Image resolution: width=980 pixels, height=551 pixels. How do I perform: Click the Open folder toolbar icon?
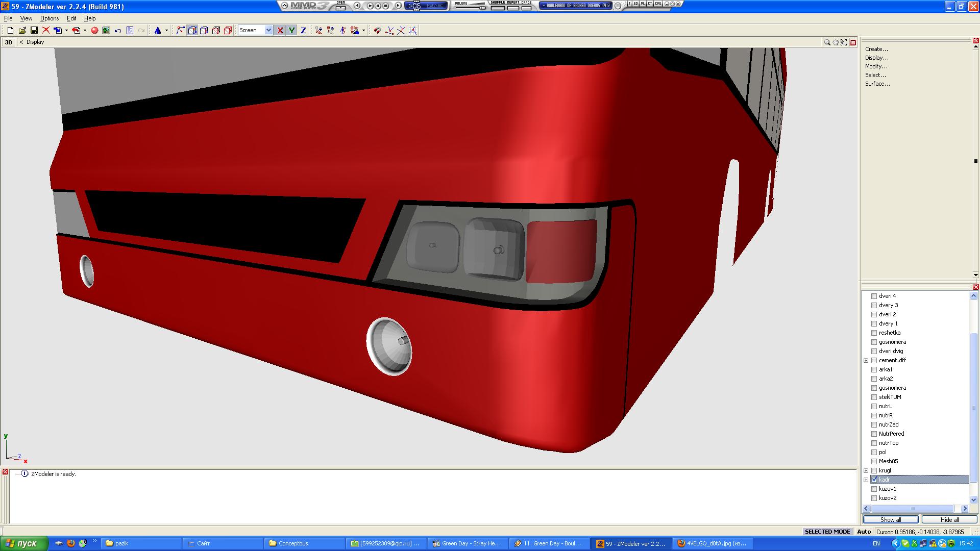22,31
